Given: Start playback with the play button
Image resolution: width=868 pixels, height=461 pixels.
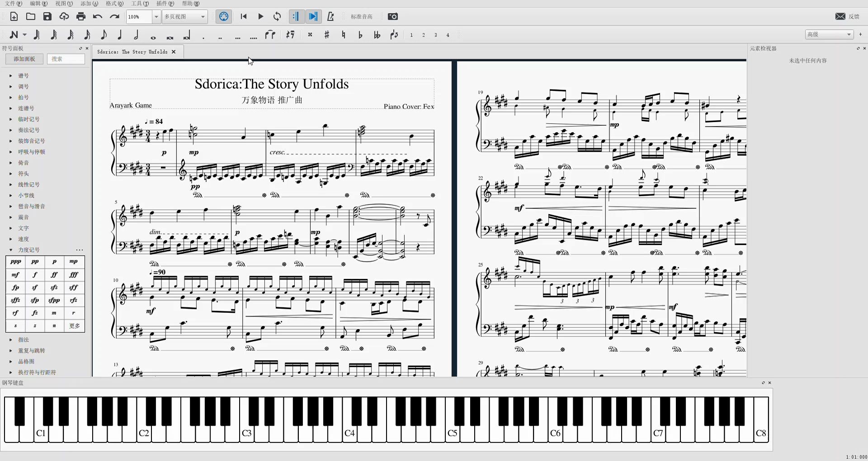Looking at the screenshot, I should pos(260,17).
